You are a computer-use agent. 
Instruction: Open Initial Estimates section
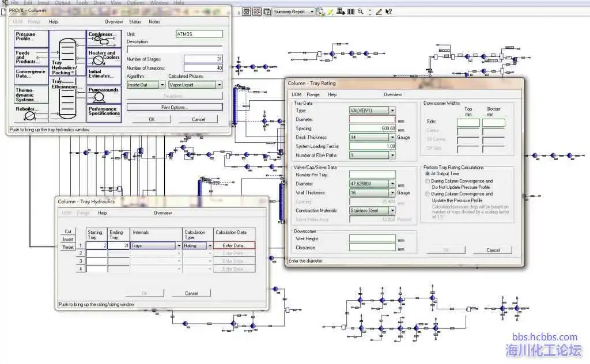pos(104,75)
